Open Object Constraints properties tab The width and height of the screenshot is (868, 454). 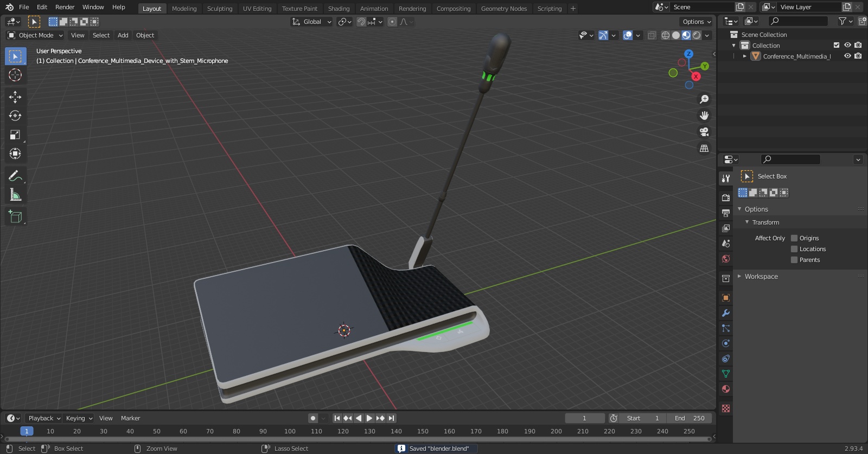pyautogui.click(x=726, y=359)
